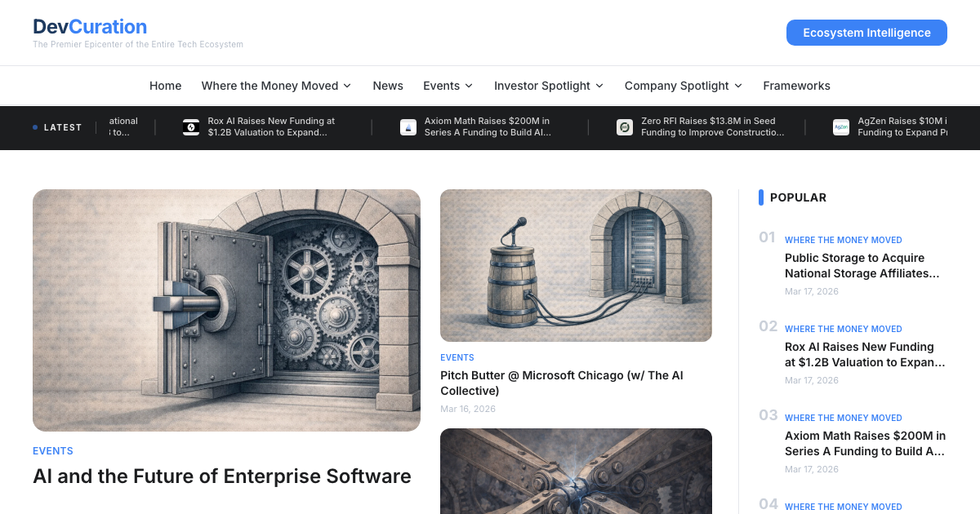Click the Mar 16, 2026 date under Pitch Butter
980x514 pixels.
coord(468,409)
